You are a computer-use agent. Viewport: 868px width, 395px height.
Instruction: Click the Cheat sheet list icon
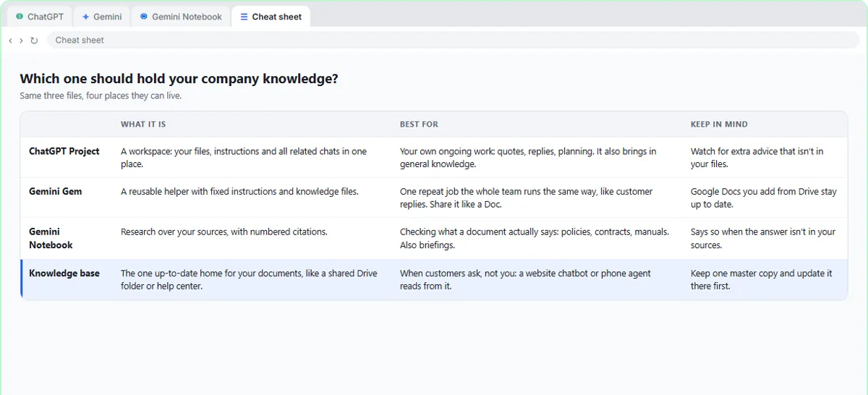[244, 17]
